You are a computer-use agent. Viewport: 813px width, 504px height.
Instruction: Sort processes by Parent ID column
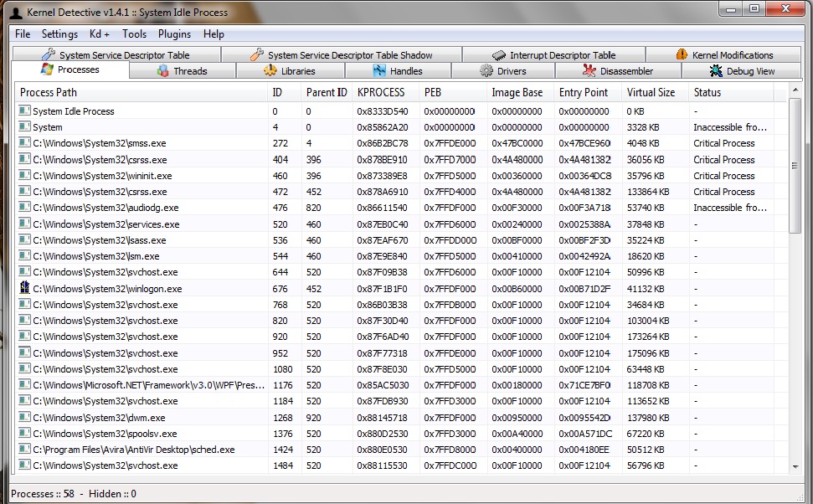[x=326, y=92]
